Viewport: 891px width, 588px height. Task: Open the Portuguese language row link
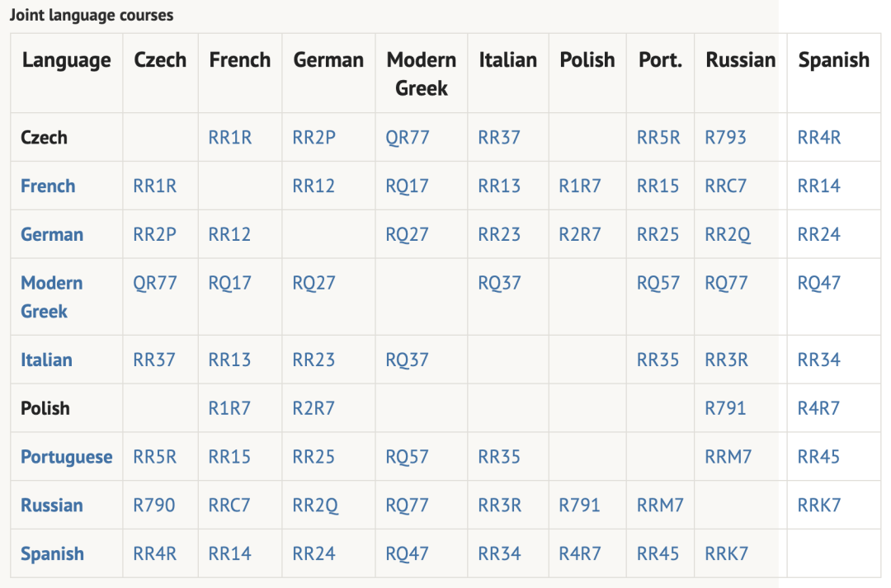click(x=67, y=457)
